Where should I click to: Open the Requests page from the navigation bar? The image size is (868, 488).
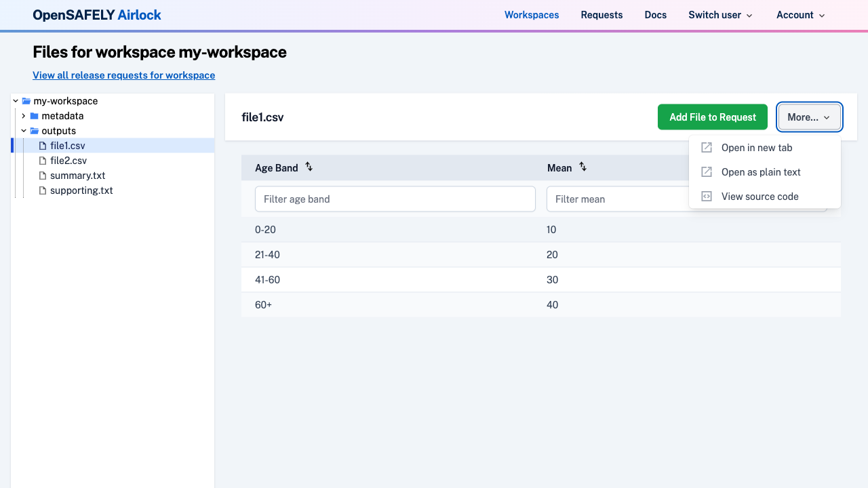(x=601, y=14)
